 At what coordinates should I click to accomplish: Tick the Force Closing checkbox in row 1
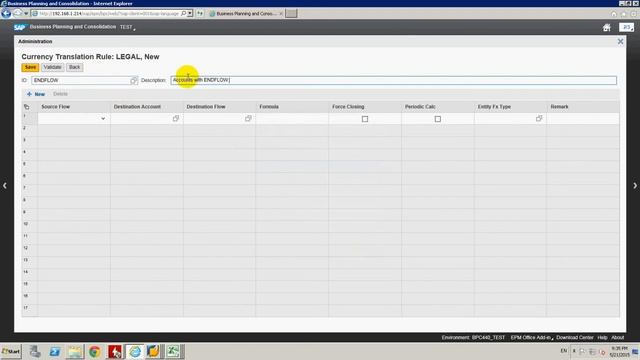[x=365, y=119]
